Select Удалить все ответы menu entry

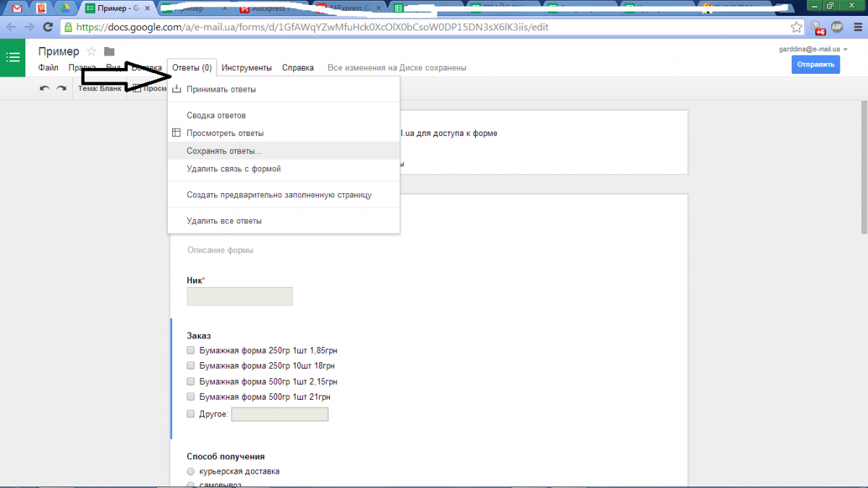[x=224, y=221]
